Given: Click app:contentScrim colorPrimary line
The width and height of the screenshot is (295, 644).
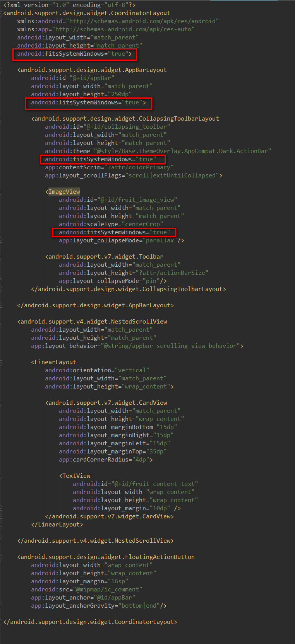Looking at the screenshot, I should [x=109, y=167].
